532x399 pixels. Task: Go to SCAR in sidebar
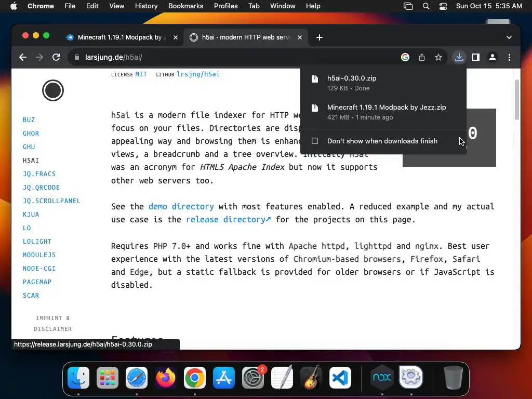pyautogui.click(x=31, y=296)
